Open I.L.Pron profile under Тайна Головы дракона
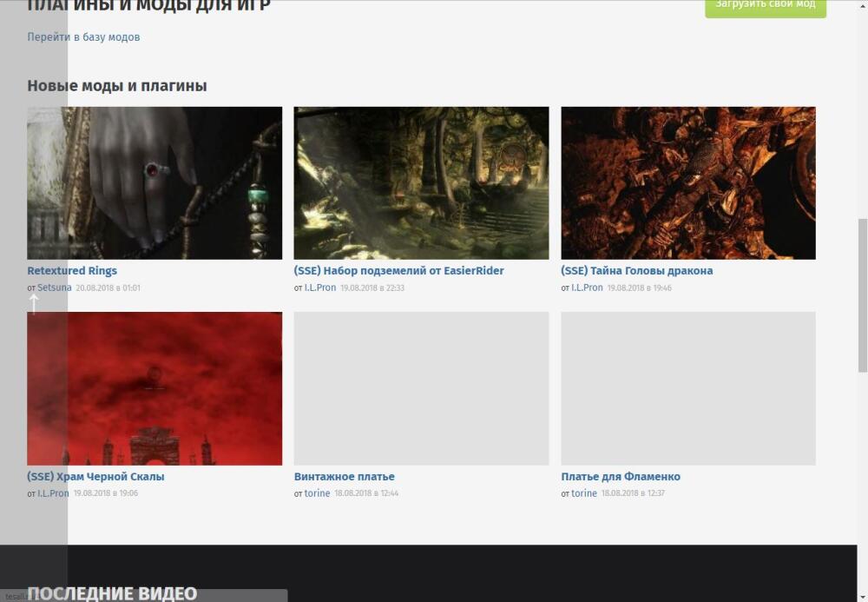Image resolution: width=868 pixels, height=602 pixels. 587,288
